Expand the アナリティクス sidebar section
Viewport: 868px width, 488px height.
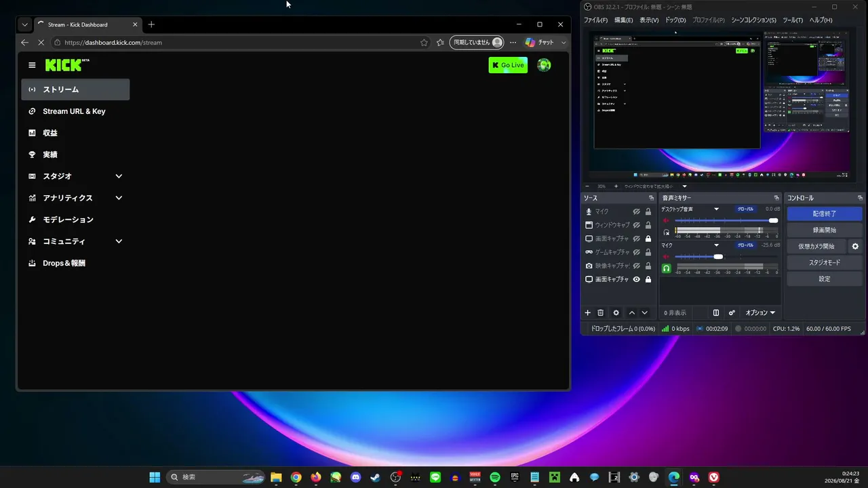119,198
